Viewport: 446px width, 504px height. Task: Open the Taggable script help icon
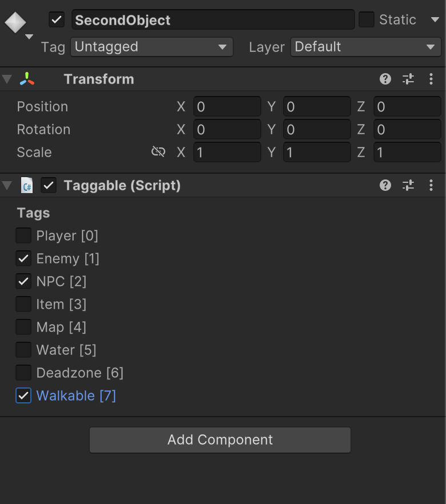point(385,185)
